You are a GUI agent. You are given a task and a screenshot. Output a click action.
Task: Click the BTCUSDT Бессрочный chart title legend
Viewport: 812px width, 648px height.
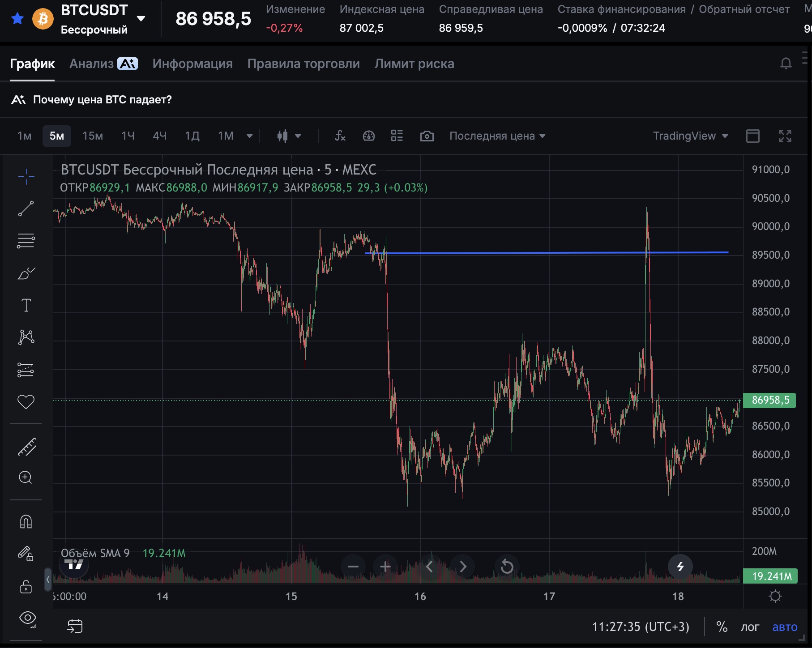(x=218, y=170)
